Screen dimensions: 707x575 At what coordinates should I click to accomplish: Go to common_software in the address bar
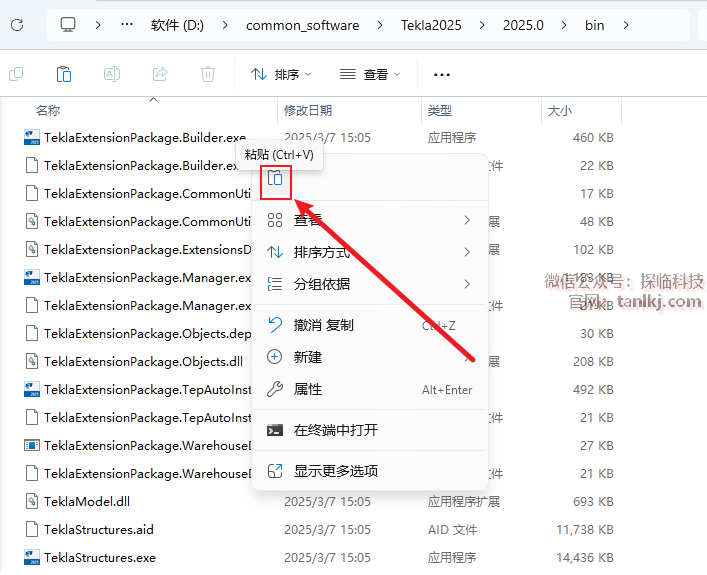(303, 25)
